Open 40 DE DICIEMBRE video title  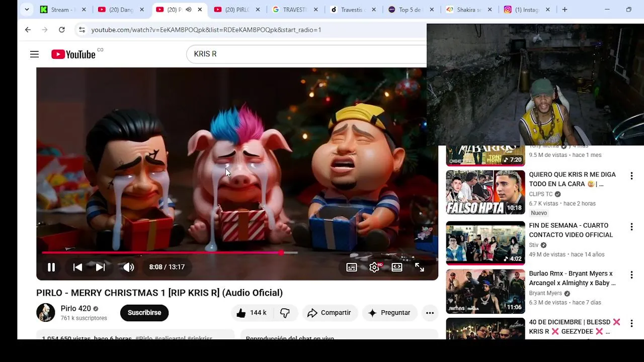click(x=575, y=327)
